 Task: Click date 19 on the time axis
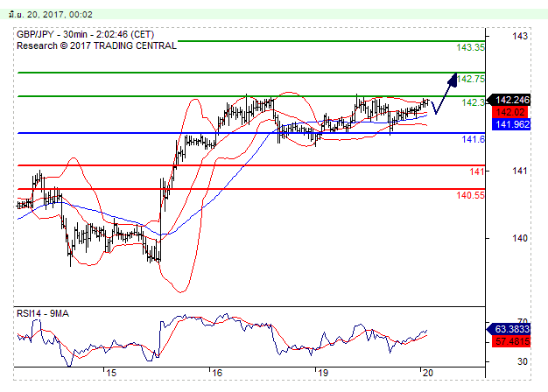click(323, 373)
